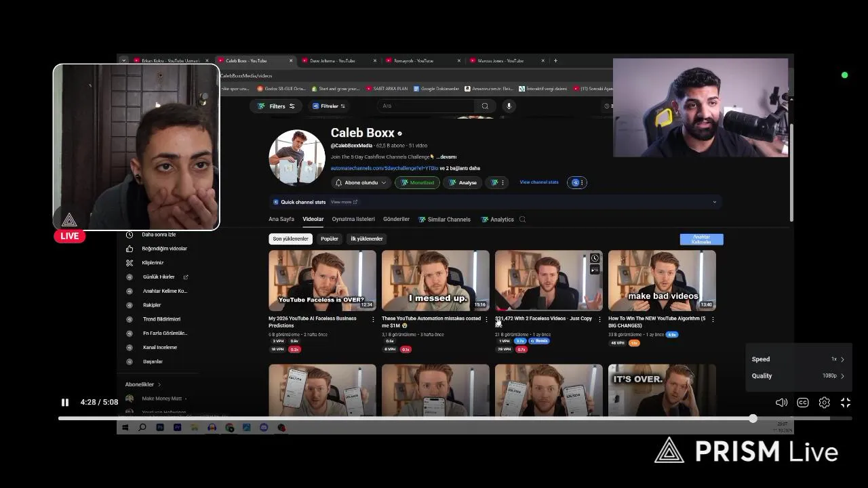Pause the video with the pause button
Image resolution: width=868 pixels, height=488 pixels.
point(65,403)
